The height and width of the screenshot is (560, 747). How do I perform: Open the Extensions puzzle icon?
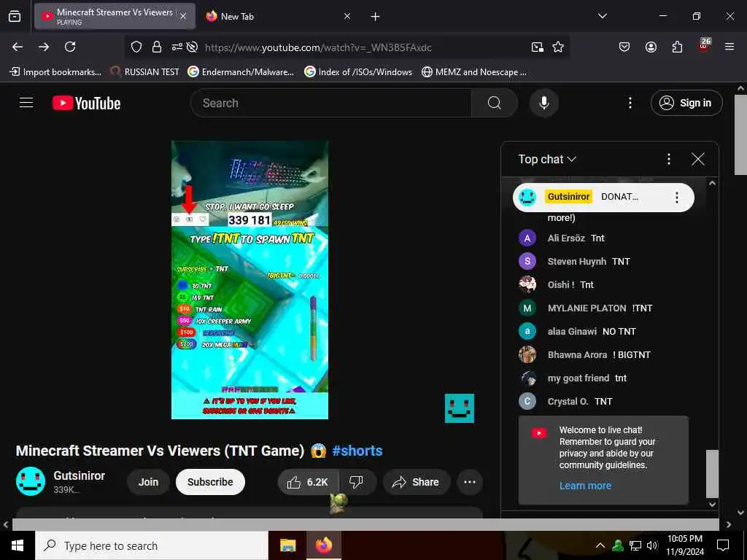point(677,47)
